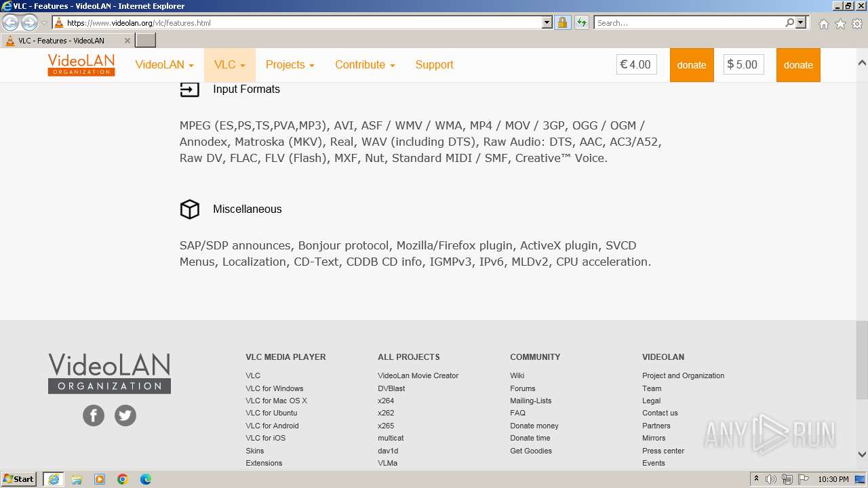Close the VLC Features tab
Viewport: 868px width, 488px height.
click(127, 41)
